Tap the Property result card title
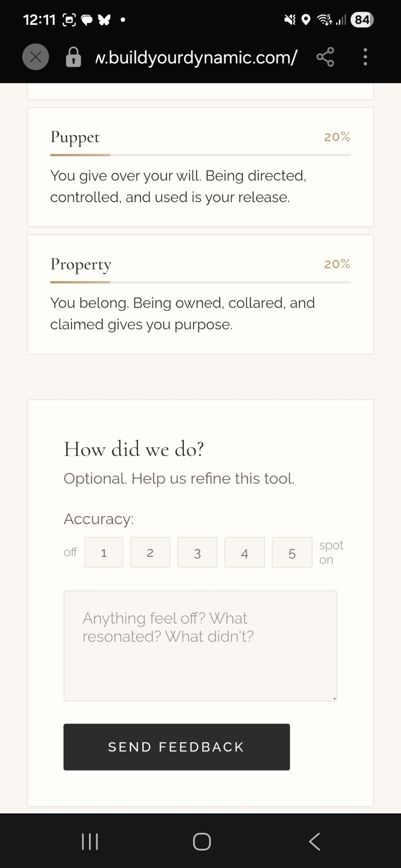This screenshot has width=401, height=868. [x=81, y=264]
